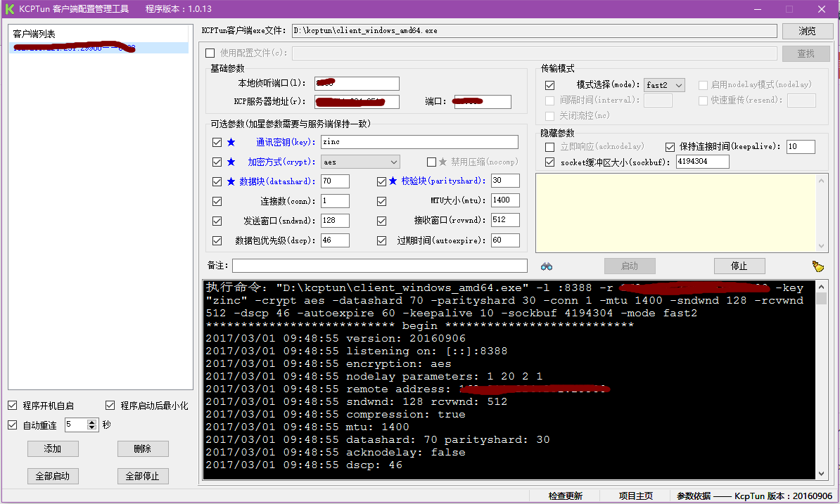Click the 查找 button
840x504 pixels.
(x=806, y=53)
